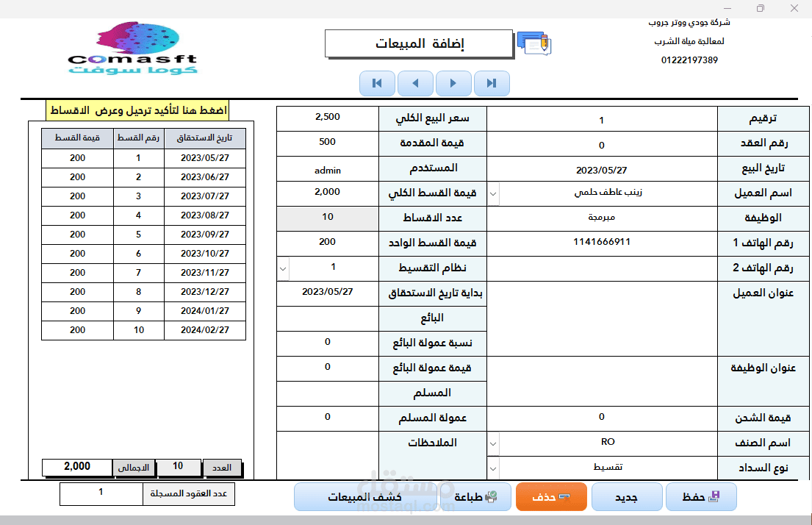Click عدد الاقساط field showing 10
This screenshot has height=525, width=812.
[x=328, y=218]
